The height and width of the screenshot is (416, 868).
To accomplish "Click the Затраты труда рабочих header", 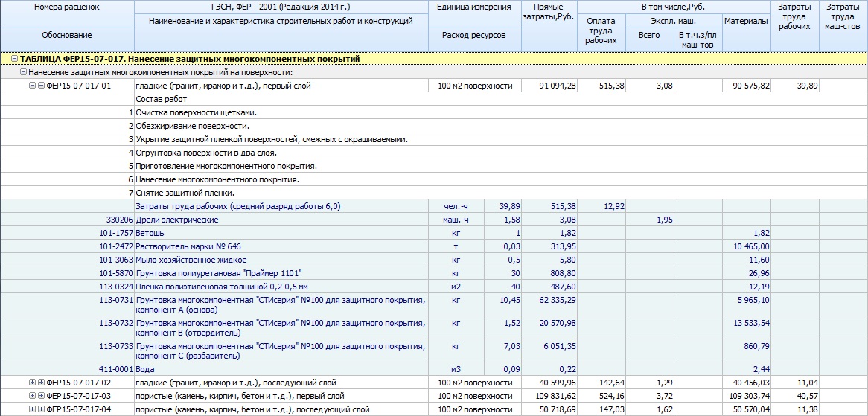I will coord(795,26).
